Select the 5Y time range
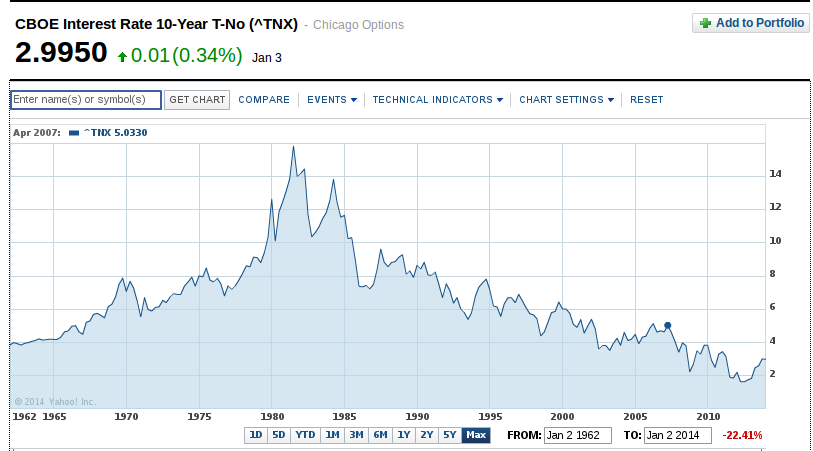 point(450,435)
